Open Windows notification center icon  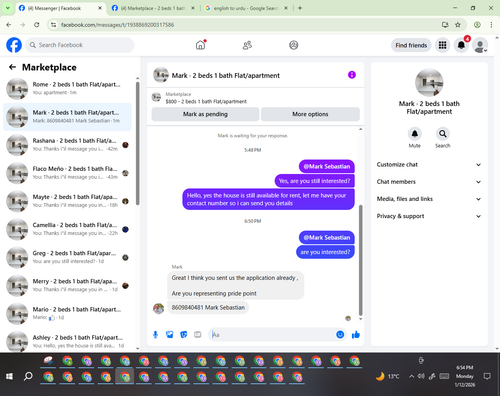[x=487, y=376]
